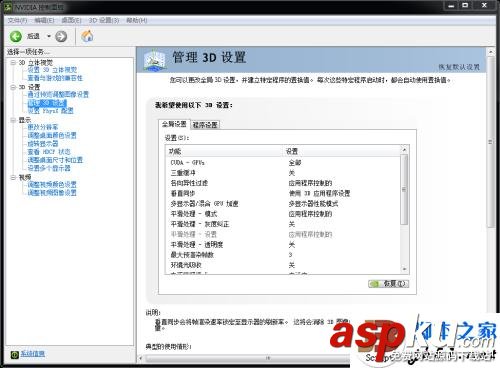Open the 编辑(E) menu
This screenshot has width=500, height=368.
coord(44,21)
